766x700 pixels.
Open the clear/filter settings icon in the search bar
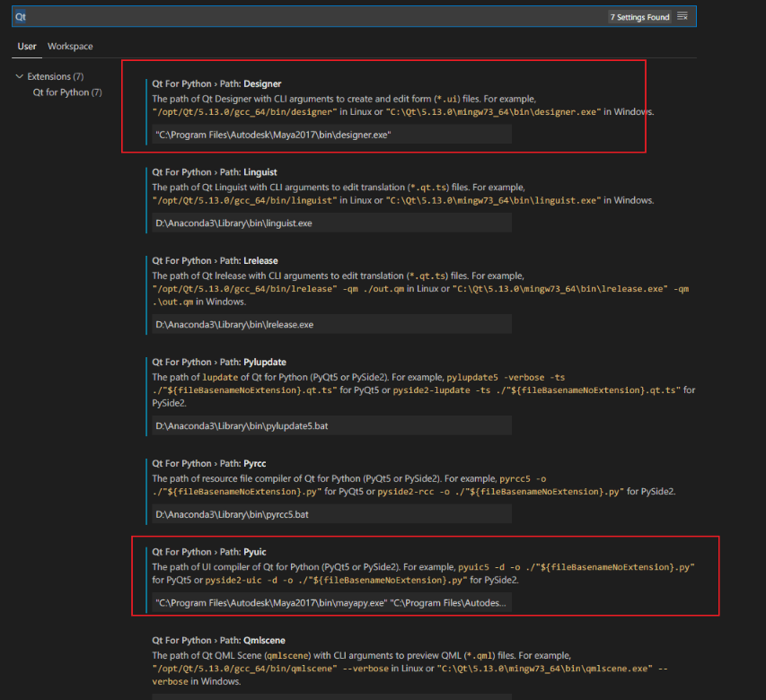pos(682,16)
